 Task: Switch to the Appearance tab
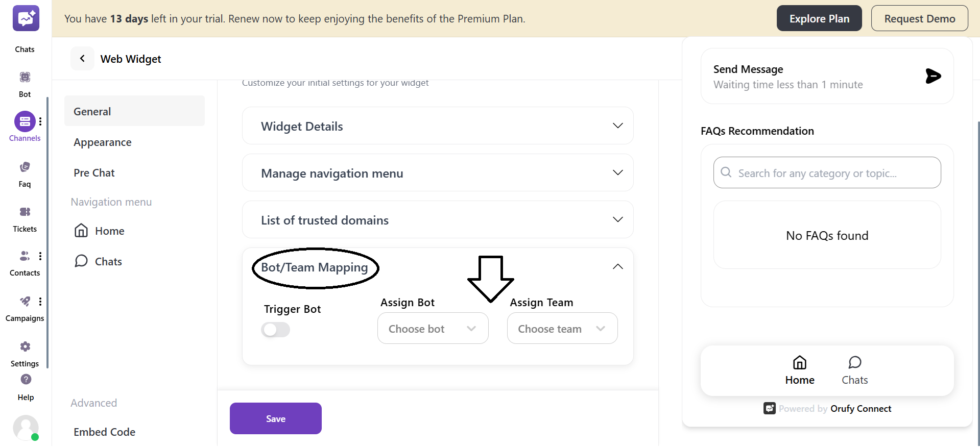pyautogui.click(x=103, y=142)
